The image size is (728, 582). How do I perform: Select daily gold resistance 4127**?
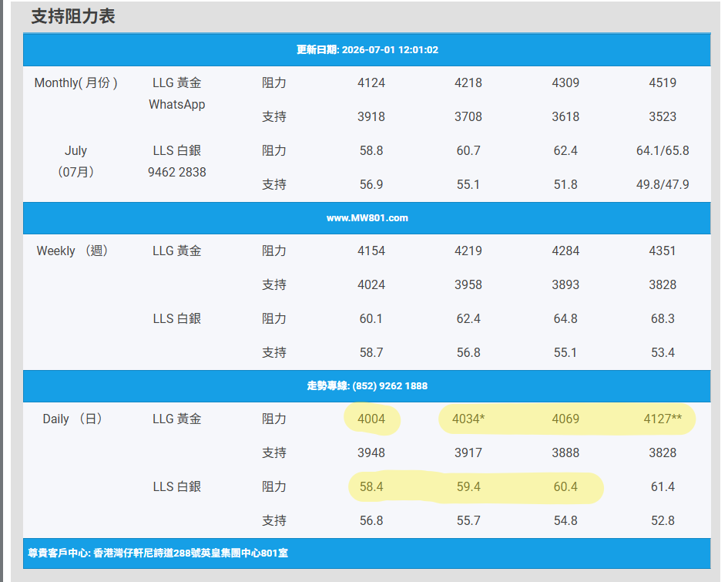click(x=663, y=419)
